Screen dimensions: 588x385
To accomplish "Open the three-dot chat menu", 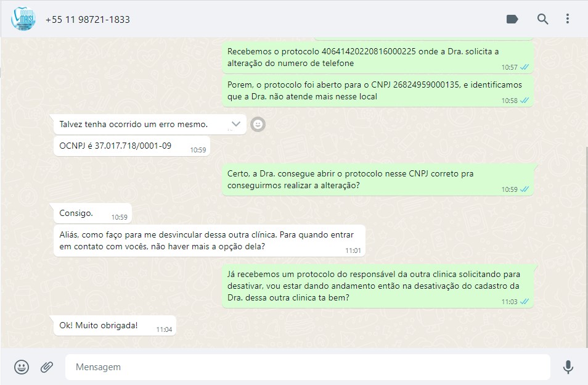I will [x=568, y=19].
